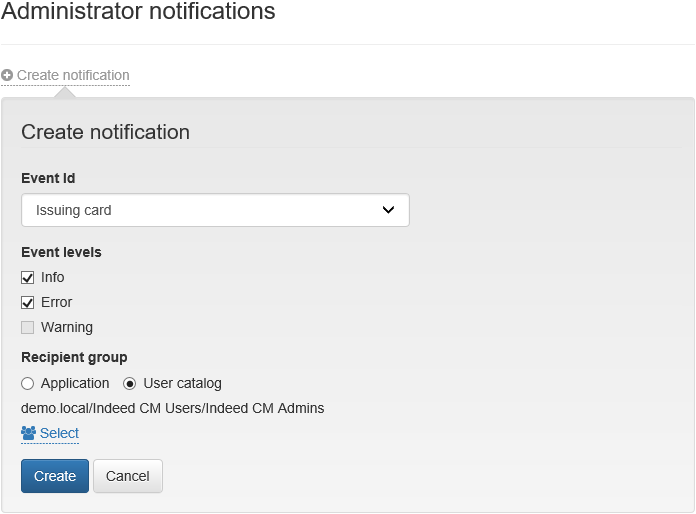Open the Issuing card event dropdown
This screenshot has height=514, width=696.
pos(214,210)
